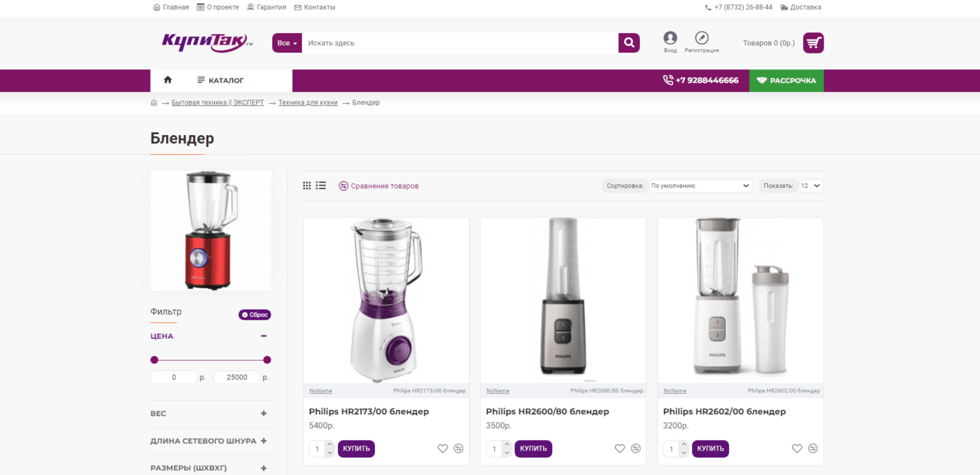Call the phone number +7 9288446666
980x475 pixels.
point(701,80)
